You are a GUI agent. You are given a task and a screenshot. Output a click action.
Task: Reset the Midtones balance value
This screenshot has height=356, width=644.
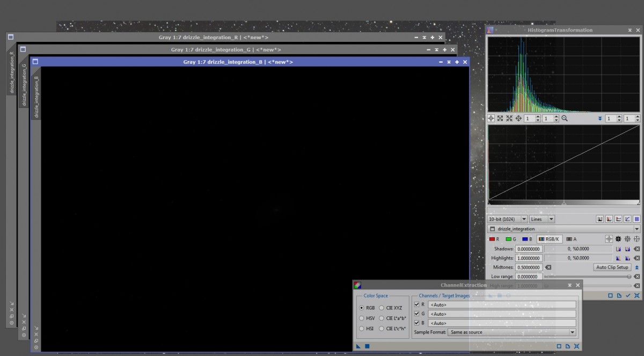point(548,267)
